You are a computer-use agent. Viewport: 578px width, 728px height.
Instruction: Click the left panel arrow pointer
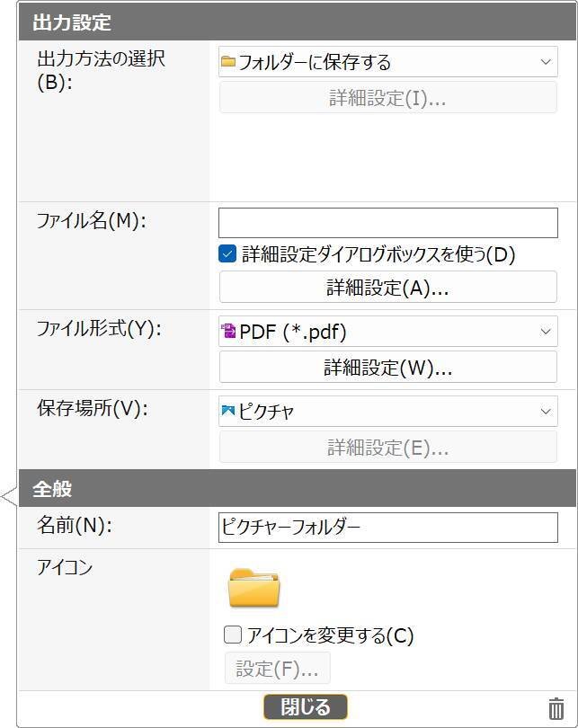[x=8, y=495]
